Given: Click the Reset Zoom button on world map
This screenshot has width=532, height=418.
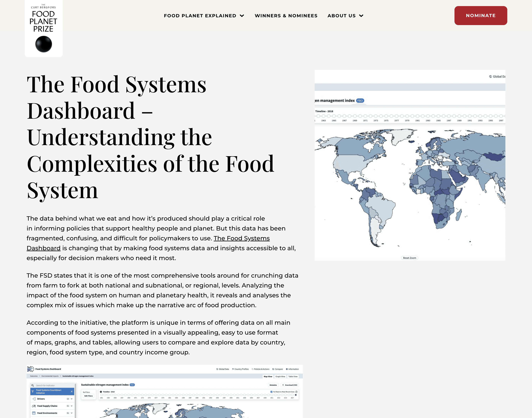Looking at the screenshot, I should [x=410, y=257].
